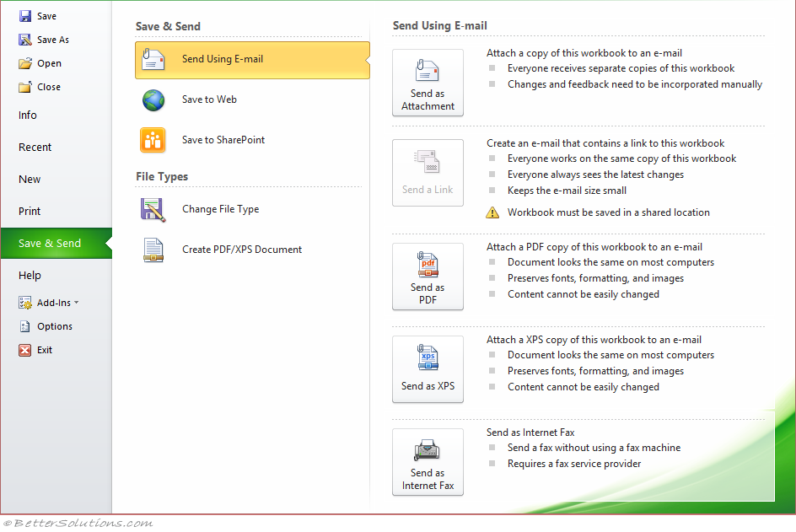Click the Save As icon
The width and height of the screenshot is (796, 532).
pyautogui.click(x=25, y=40)
